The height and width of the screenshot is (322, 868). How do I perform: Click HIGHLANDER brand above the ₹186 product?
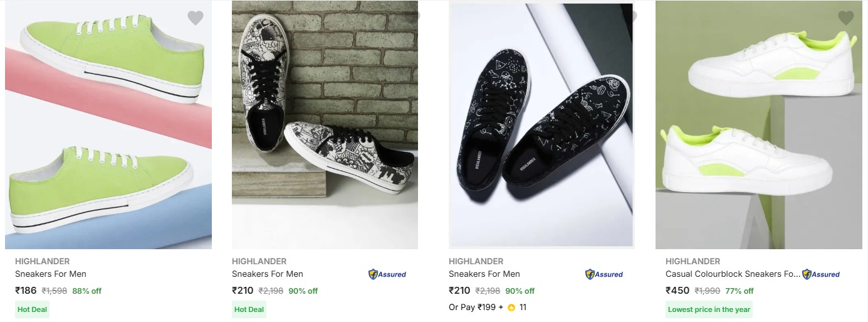[x=42, y=261]
